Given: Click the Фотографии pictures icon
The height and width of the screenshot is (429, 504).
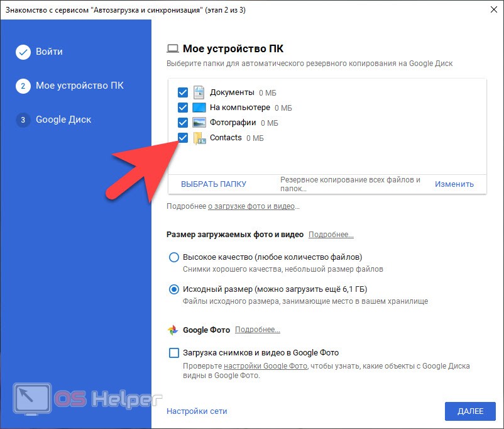Looking at the screenshot, I should tap(199, 123).
